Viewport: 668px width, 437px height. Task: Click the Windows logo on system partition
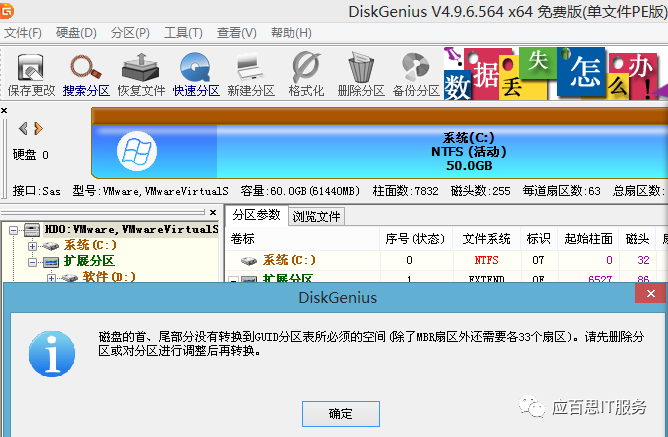pyautogui.click(x=137, y=151)
